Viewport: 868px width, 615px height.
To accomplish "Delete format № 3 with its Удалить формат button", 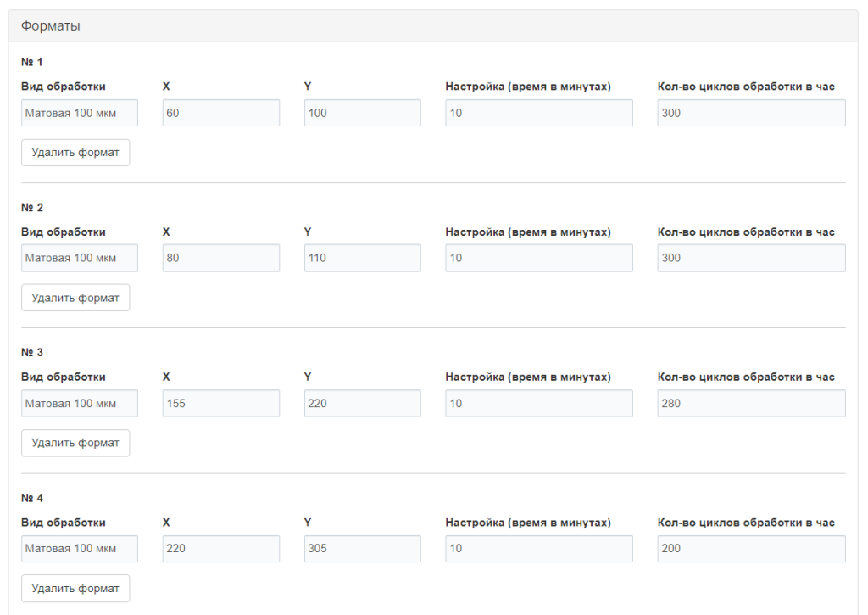I will [x=75, y=443].
